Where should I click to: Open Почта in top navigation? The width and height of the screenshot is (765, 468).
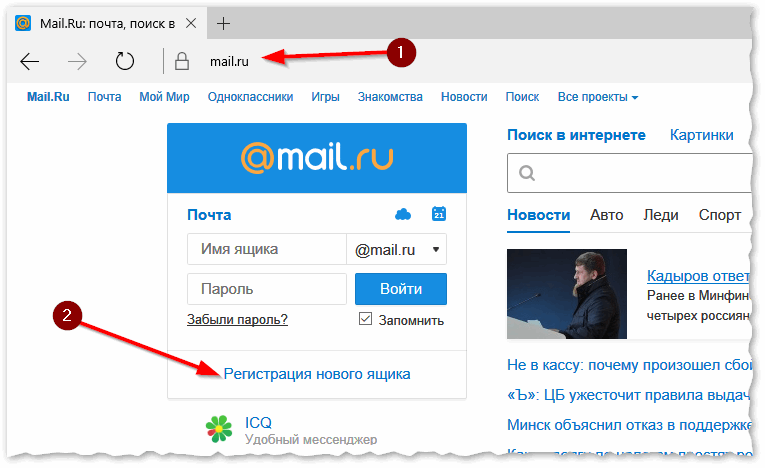[x=104, y=97]
